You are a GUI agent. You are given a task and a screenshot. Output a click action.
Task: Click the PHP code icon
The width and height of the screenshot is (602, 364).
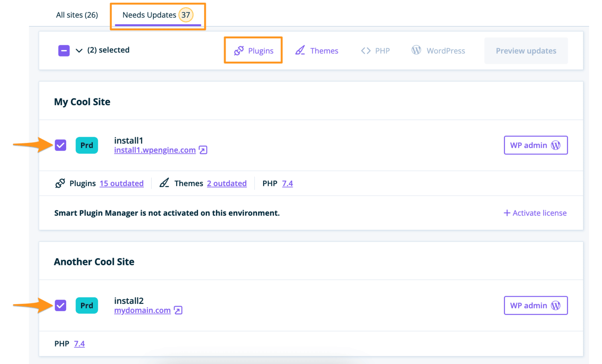(x=366, y=51)
